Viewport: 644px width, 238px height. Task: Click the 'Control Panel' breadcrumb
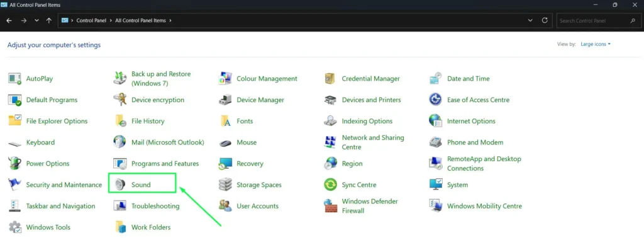[91, 20]
